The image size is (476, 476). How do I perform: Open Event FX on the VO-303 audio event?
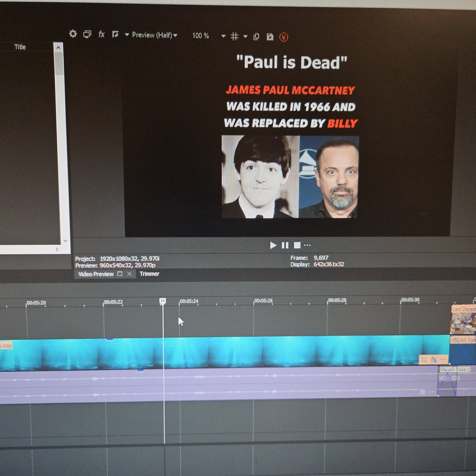coord(422,392)
